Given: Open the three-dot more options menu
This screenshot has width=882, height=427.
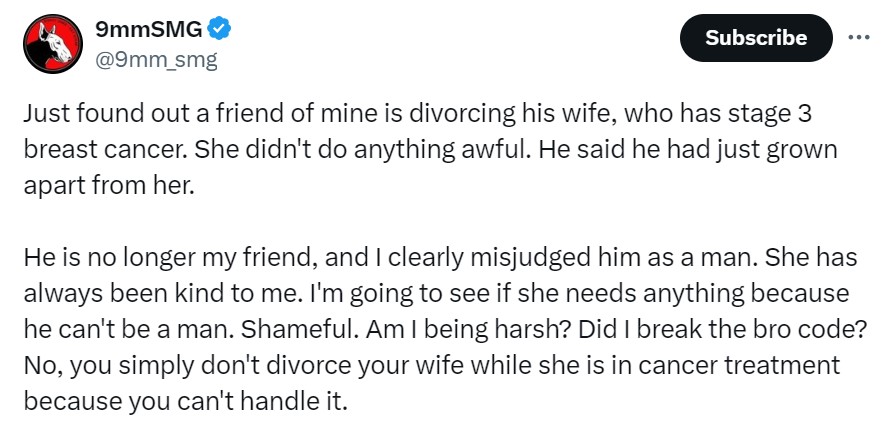Looking at the screenshot, I should (x=858, y=38).
